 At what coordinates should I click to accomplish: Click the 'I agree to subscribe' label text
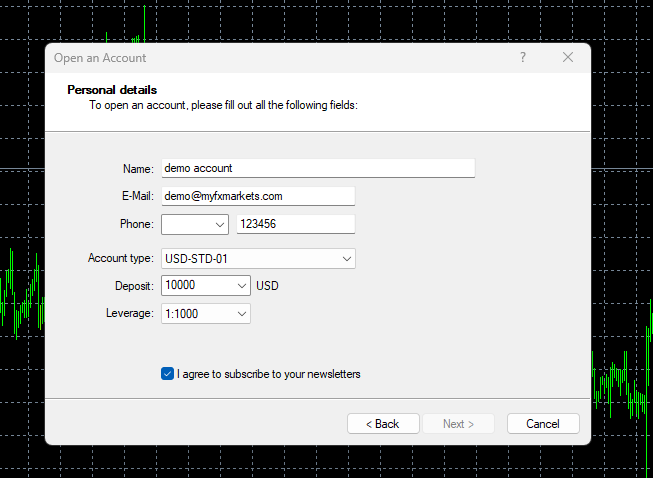268,374
